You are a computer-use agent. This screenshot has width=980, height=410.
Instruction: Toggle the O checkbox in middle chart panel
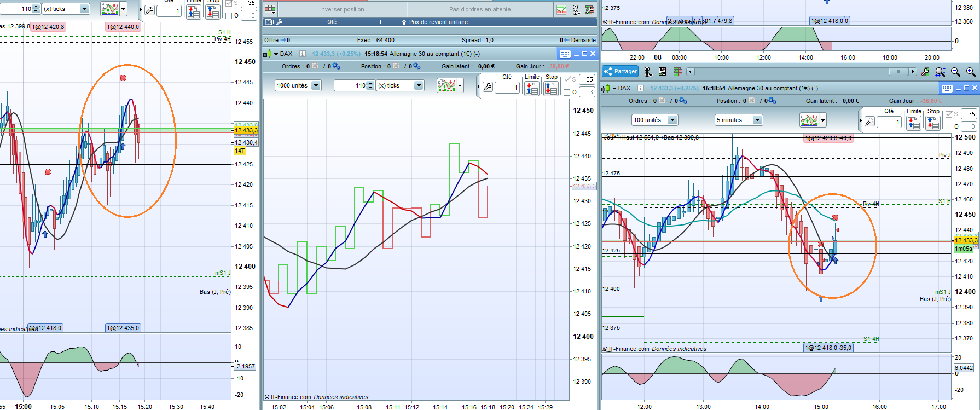pos(567,93)
